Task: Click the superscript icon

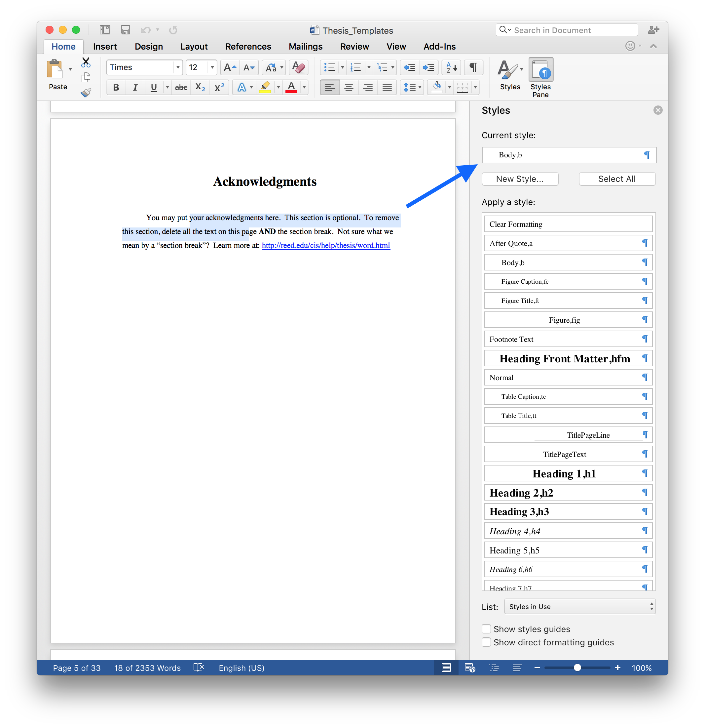Action: [219, 88]
